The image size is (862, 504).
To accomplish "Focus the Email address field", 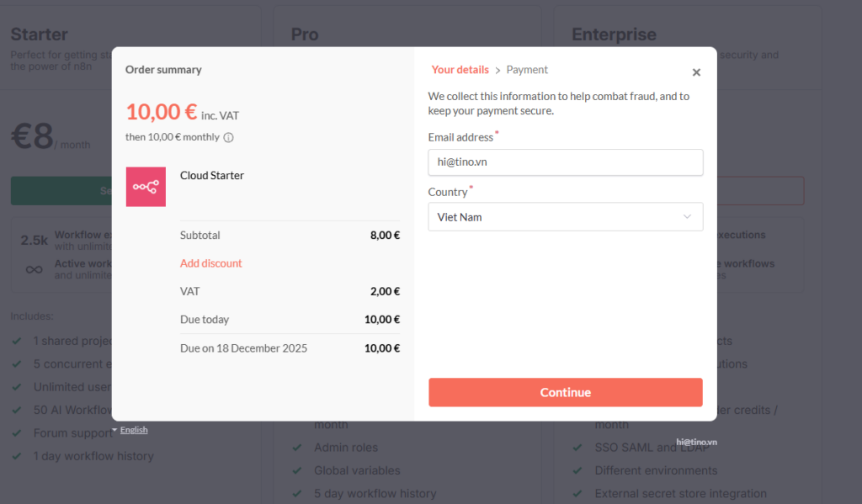I will [565, 162].
